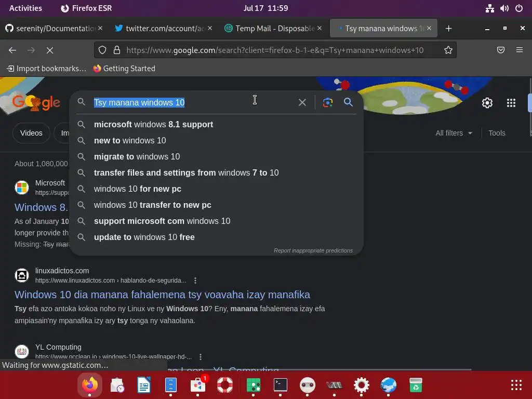The height and width of the screenshot is (399, 532).
Task: Open the Terminal from the dock
Action: 280,385
